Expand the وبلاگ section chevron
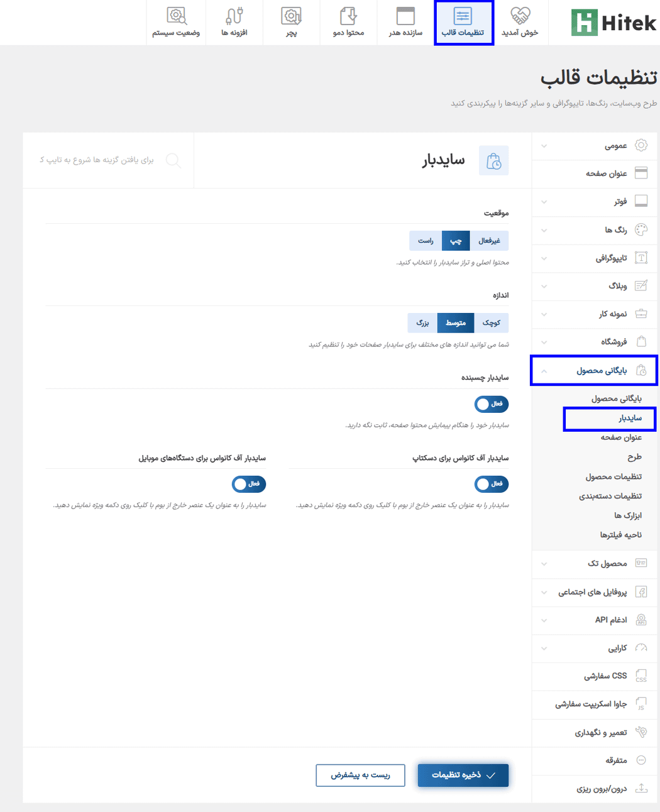This screenshot has height=812, width=660. [544, 286]
